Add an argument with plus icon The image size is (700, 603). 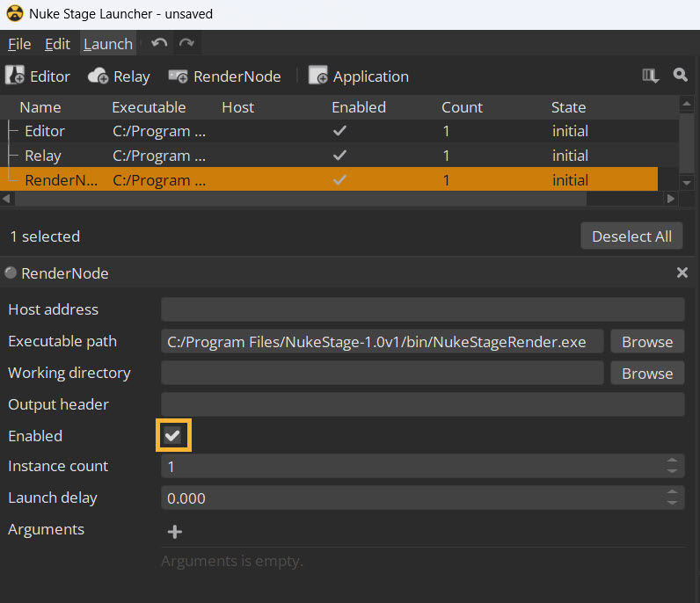click(x=175, y=532)
